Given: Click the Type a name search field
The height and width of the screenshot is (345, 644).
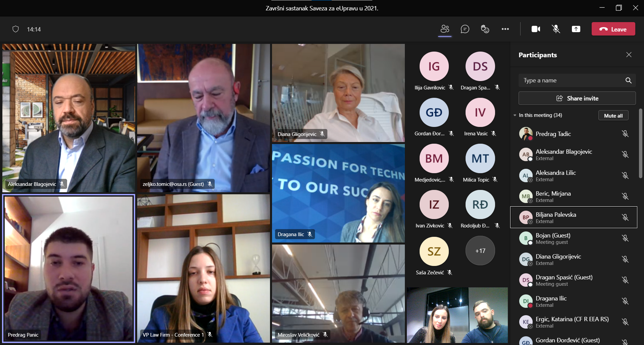Looking at the screenshot, I should coord(577,80).
